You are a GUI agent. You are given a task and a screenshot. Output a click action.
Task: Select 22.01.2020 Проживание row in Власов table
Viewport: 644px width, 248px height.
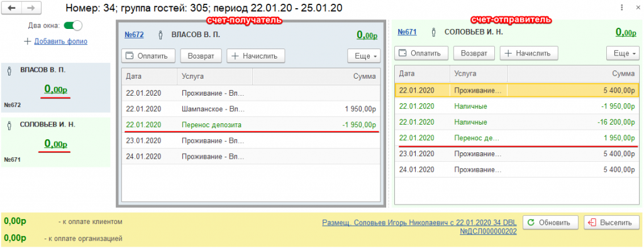(251, 93)
